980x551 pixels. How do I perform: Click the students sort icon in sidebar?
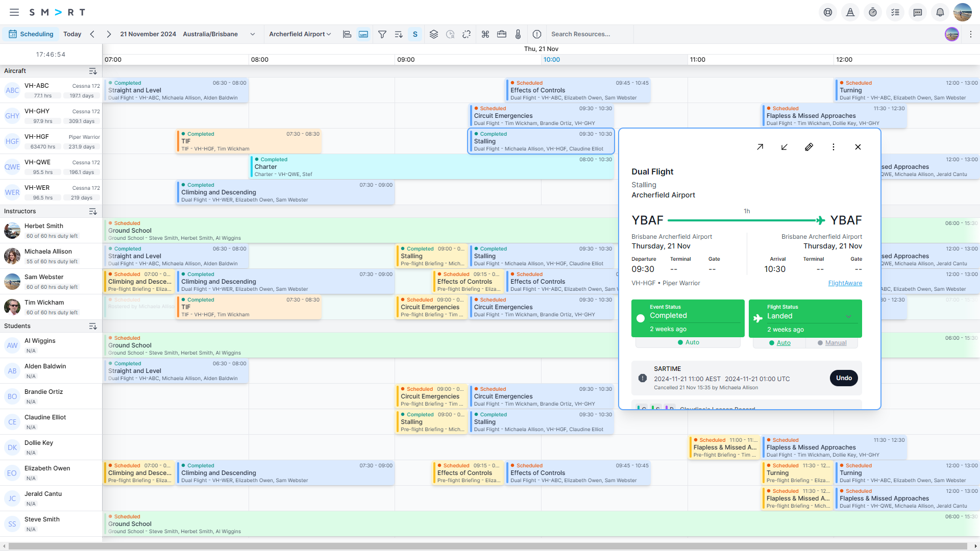[x=93, y=327]
